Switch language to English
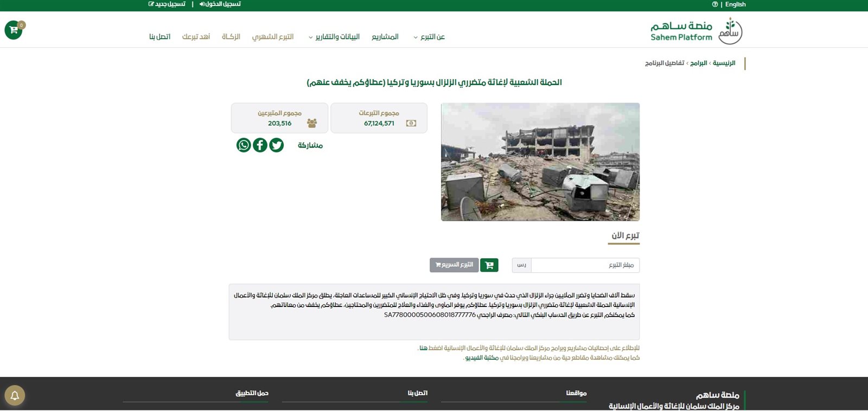Image resolution: width=868 pixels, height=411 pixels. (x=736, y=4)
